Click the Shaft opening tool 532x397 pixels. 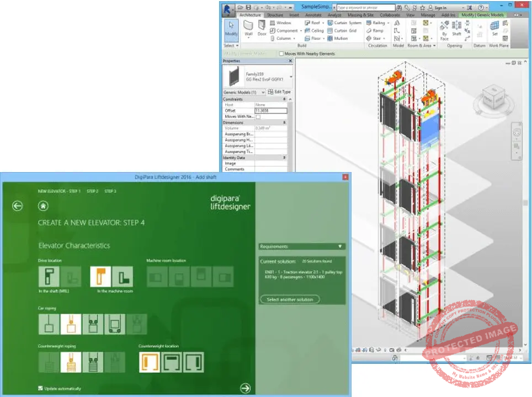pyautogui.click(x=456, y=29)
